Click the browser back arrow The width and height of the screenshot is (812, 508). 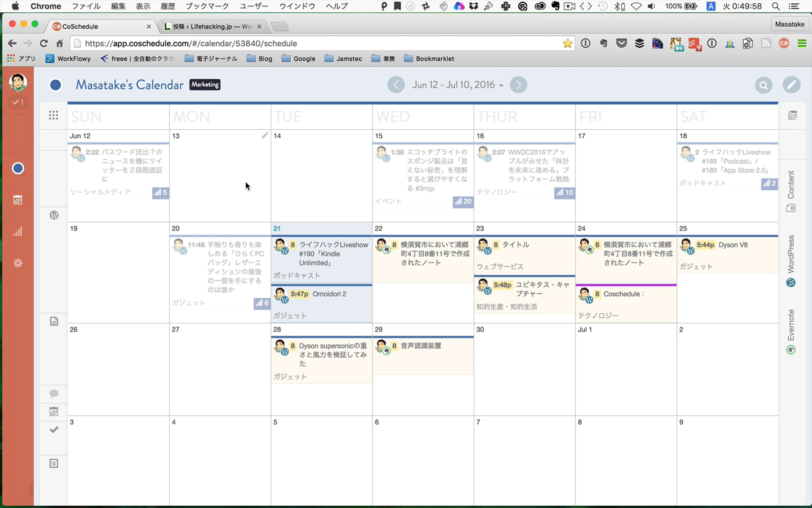12,43
